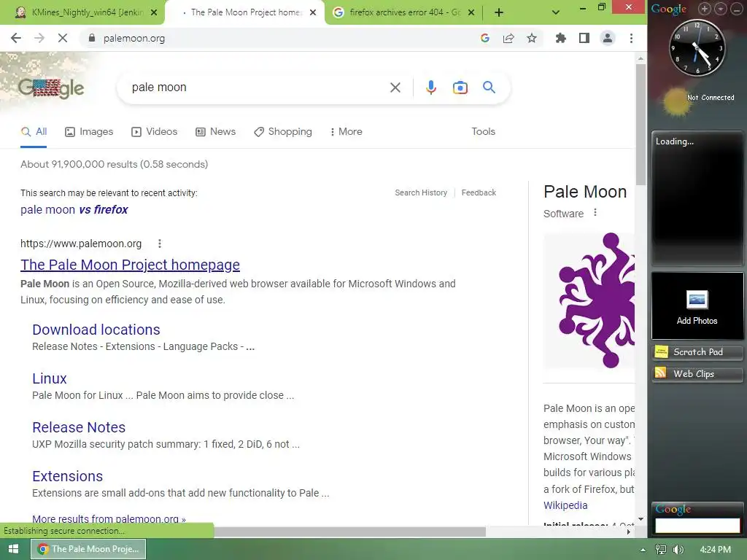Viewport: 747px width, 560px height.
Task: Open the Scratch Pad gadget
Action: pyautogui.click(x=697, y=352)
